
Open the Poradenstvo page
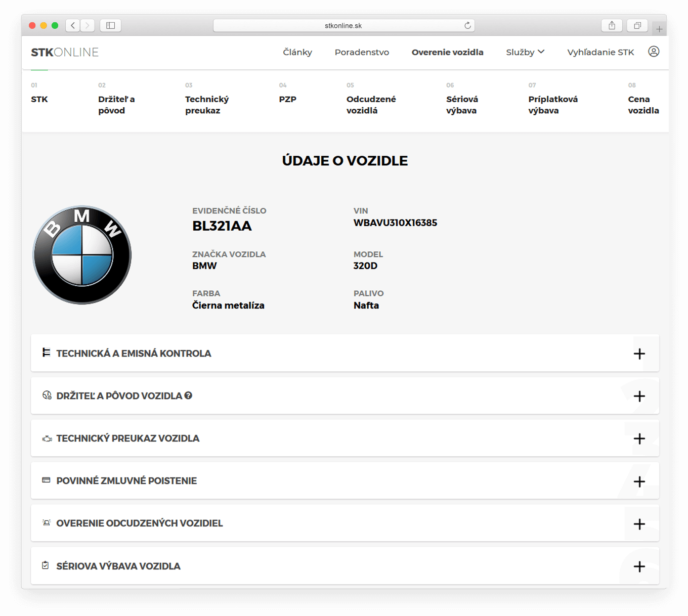click(362, 52)
